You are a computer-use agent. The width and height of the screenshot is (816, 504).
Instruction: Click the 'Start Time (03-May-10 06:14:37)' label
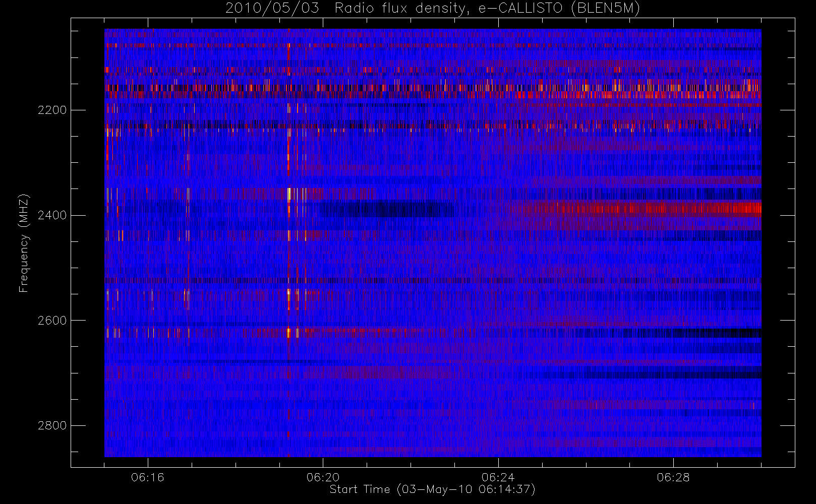pos(432,489)
